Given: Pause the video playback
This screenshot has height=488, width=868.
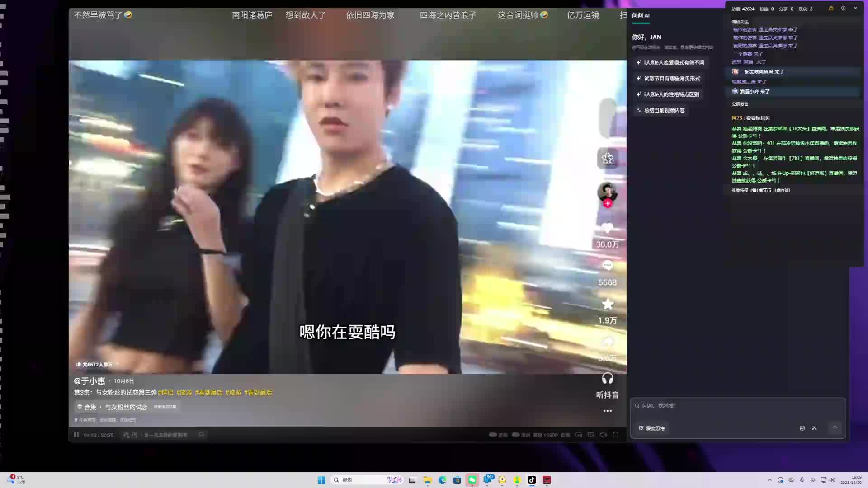Looking at the screenshot, I should coord(76,435).
